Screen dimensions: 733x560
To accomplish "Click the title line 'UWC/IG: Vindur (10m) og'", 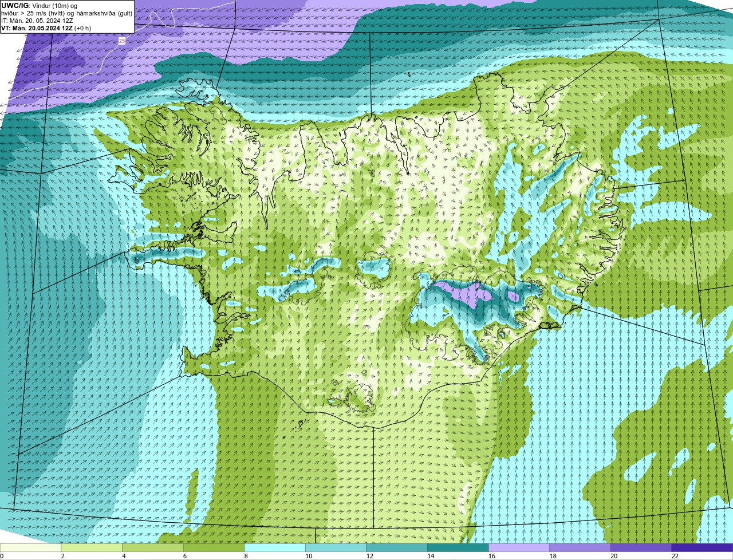I will pyautogui.click(x=40, y=6).
